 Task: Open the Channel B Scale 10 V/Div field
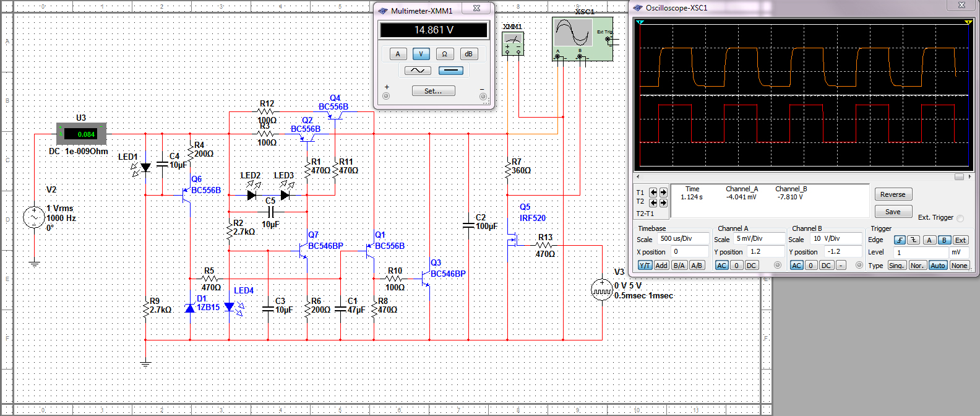point(835,239)
